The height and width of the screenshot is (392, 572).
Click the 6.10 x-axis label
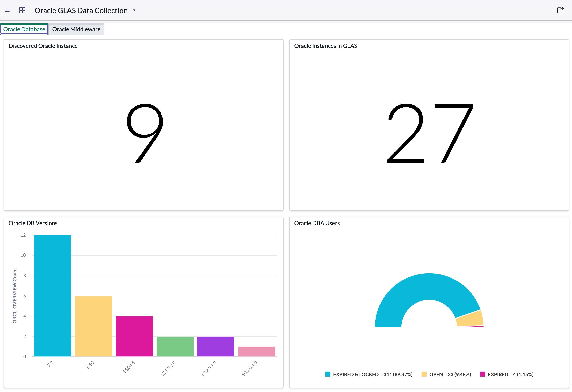pos(90,365)
